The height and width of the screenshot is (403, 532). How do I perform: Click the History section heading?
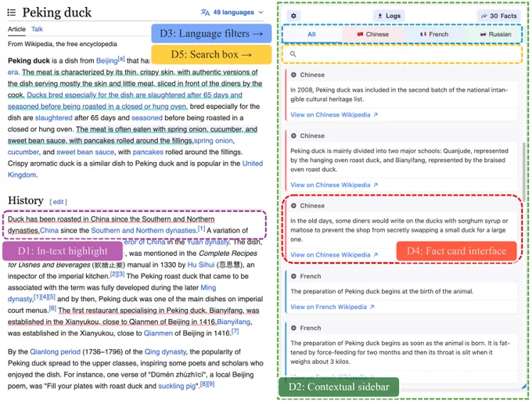click(x=26, y=200)
